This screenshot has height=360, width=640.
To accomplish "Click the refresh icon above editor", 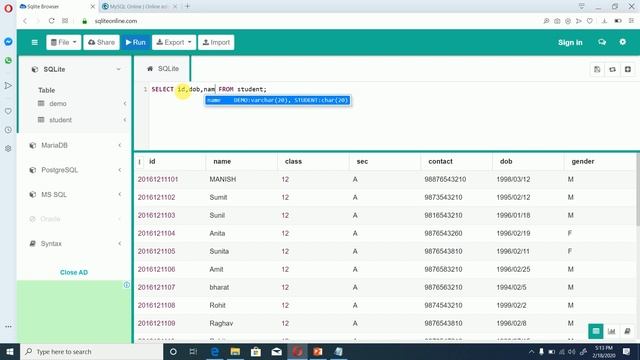I will (612, 69).
